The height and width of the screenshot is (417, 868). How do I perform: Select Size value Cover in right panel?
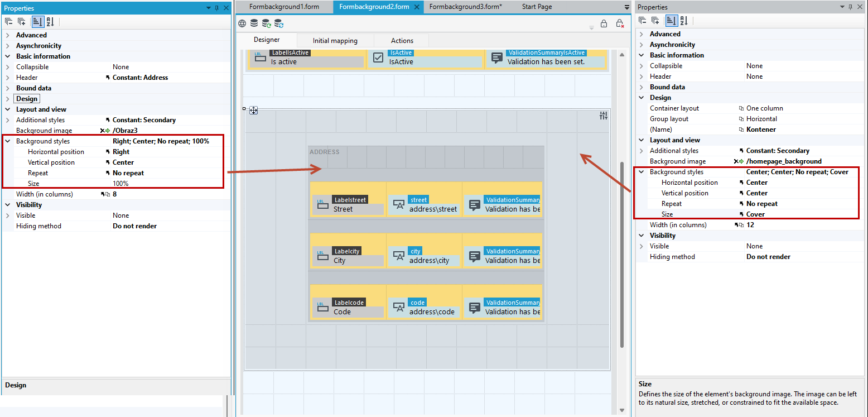755,214
